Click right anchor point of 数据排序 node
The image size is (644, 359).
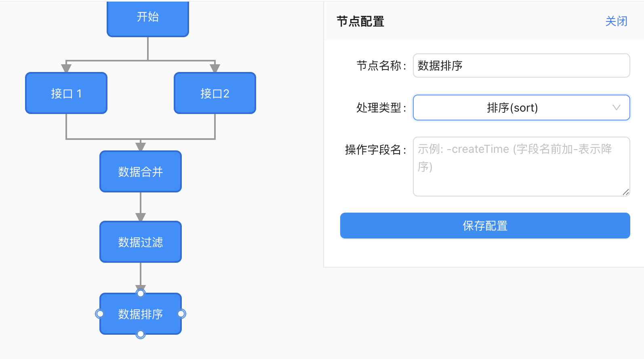click(181, 314)
